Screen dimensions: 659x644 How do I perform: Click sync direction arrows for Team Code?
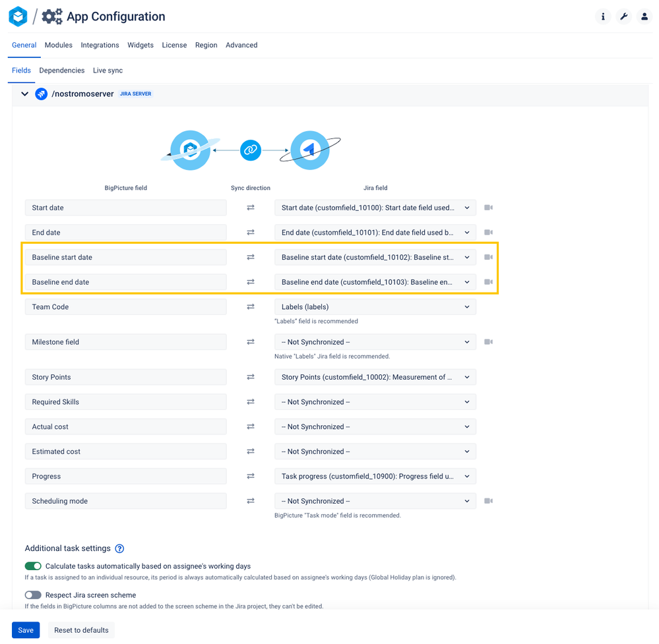pyautogui.click(x=251, y=307)
